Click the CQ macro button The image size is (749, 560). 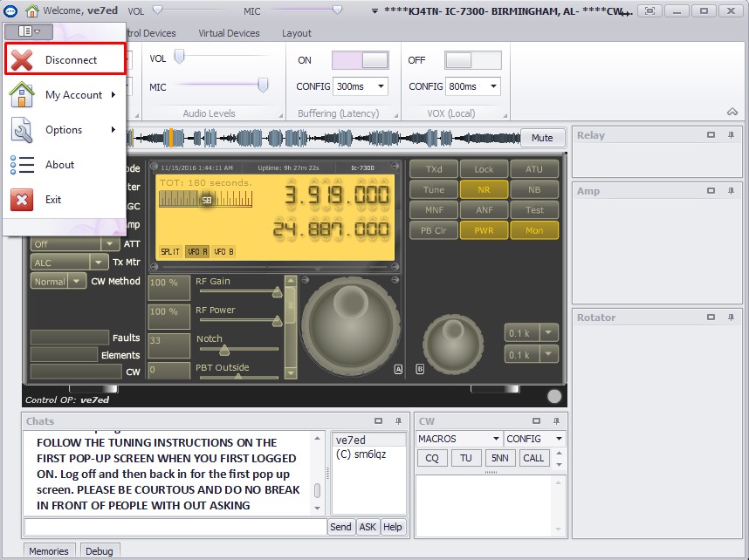[432, 458]
